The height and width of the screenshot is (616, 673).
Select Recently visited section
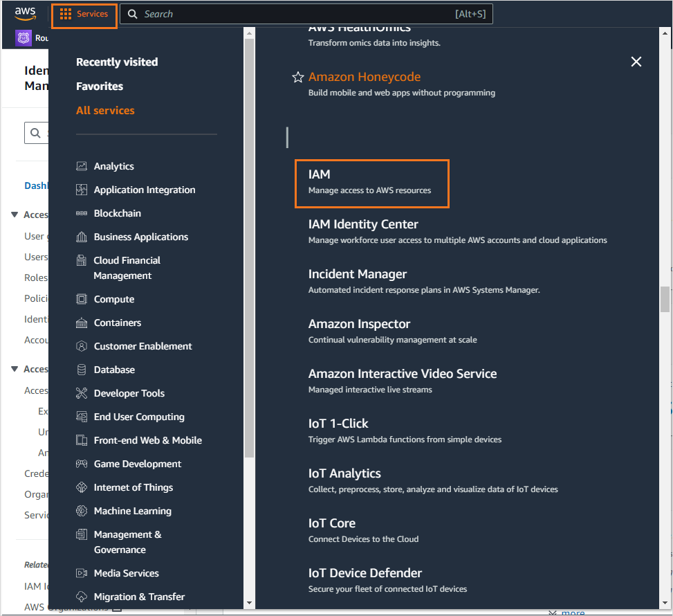[x=117, y=62]
